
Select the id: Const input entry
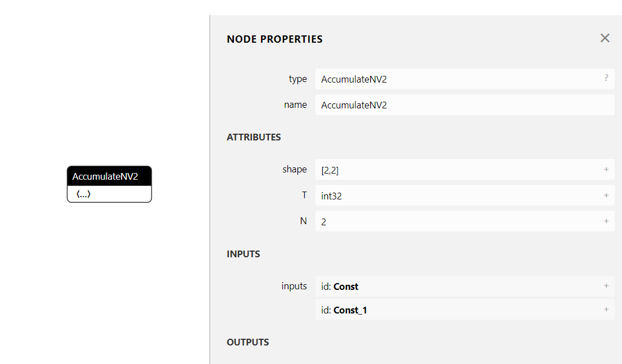tap(340, 286)
